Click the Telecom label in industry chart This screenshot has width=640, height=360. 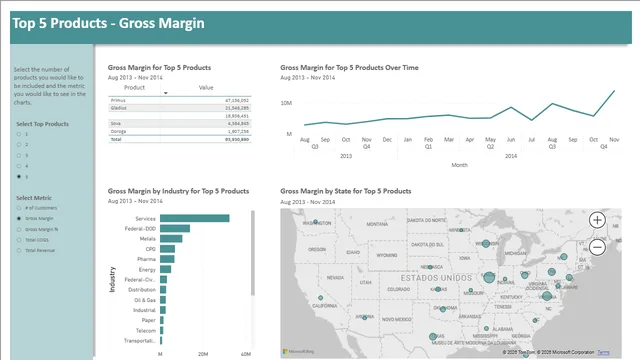pos(146,331)
